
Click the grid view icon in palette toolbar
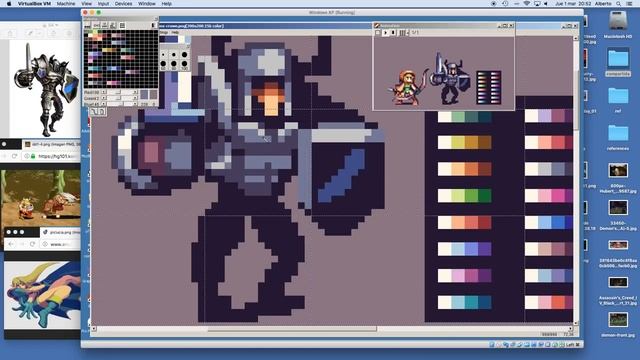point(122,25)
